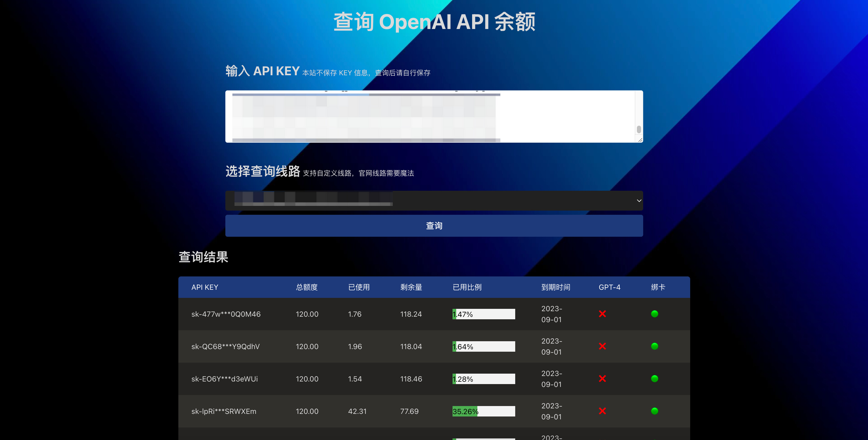Select key cell sk-lpRi***SRWXEm

[224, 411]
